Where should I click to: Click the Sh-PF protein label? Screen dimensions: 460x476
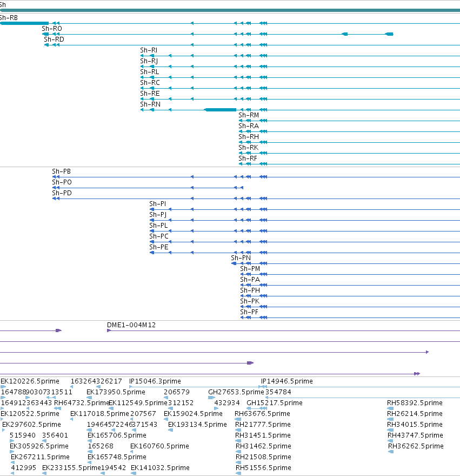[249, 312]
